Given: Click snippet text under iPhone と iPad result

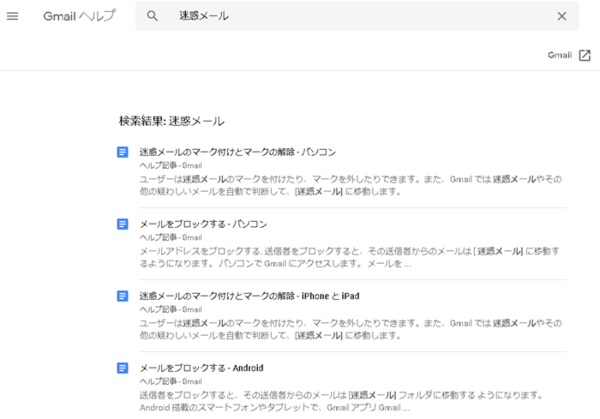Looking at the screenshot, I should [x=351, y=329].
